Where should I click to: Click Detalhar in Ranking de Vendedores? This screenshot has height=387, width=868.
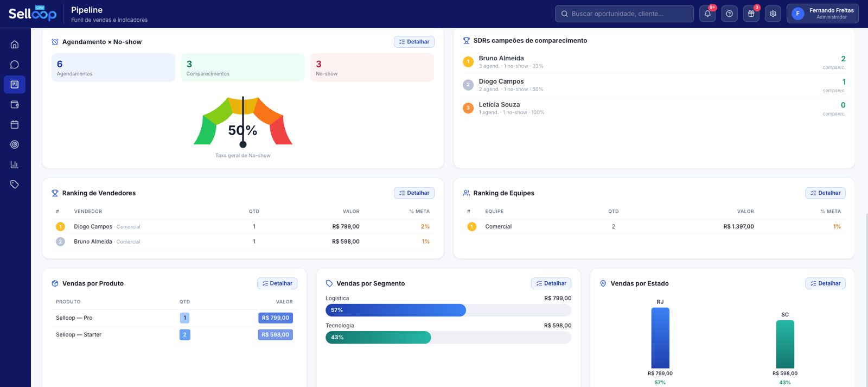click(x=414, y=193)
